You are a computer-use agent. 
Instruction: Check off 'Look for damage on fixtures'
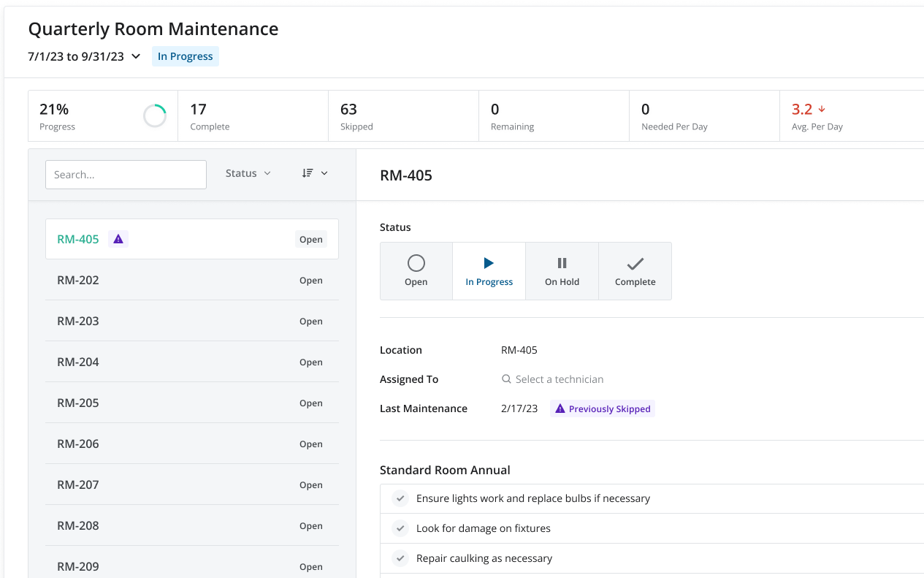[x=400, y=528]
